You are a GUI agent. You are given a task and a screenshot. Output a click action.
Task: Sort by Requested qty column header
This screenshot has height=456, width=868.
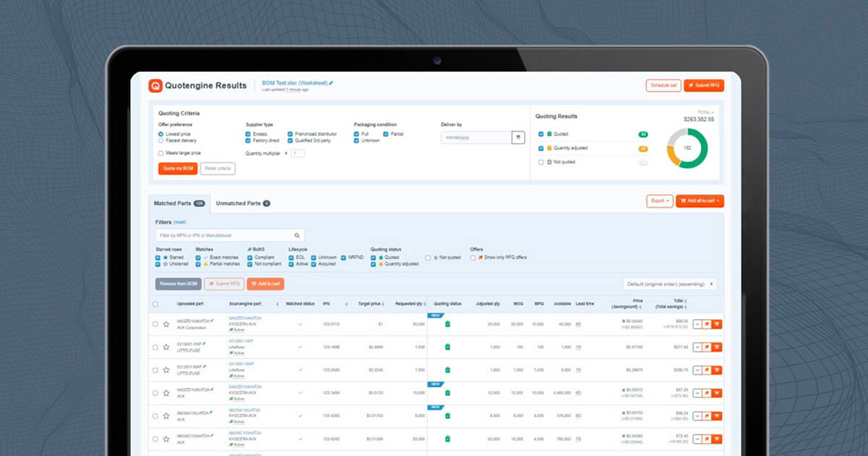point(410,304)
